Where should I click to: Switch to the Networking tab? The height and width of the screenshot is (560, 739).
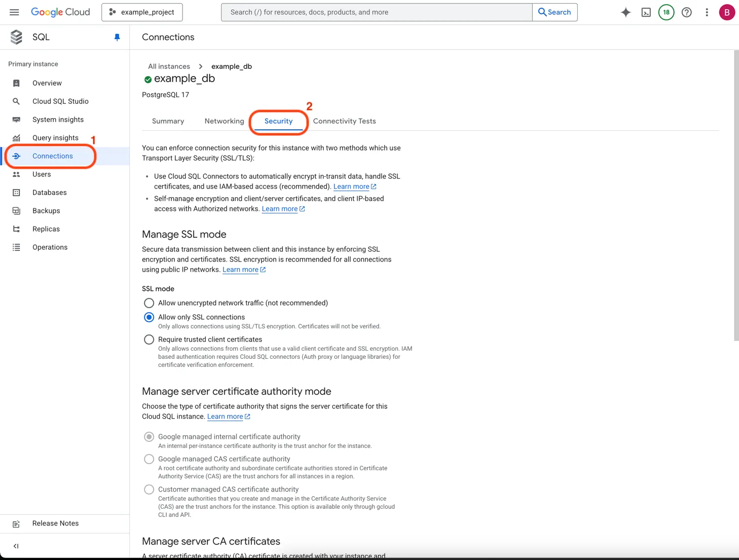[224, 121]
